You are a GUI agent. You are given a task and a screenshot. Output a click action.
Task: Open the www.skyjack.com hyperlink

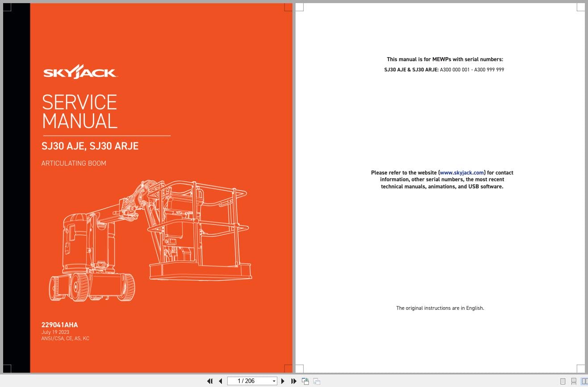(462, 172)
